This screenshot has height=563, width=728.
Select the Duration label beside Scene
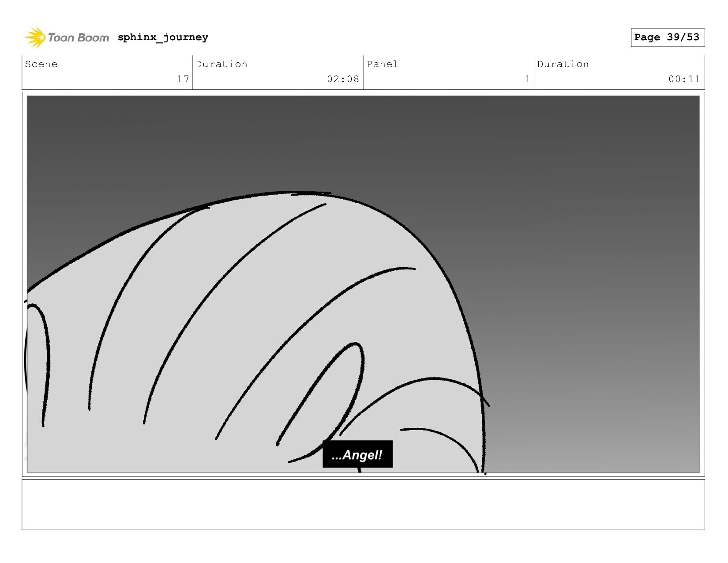click(221, 64)
